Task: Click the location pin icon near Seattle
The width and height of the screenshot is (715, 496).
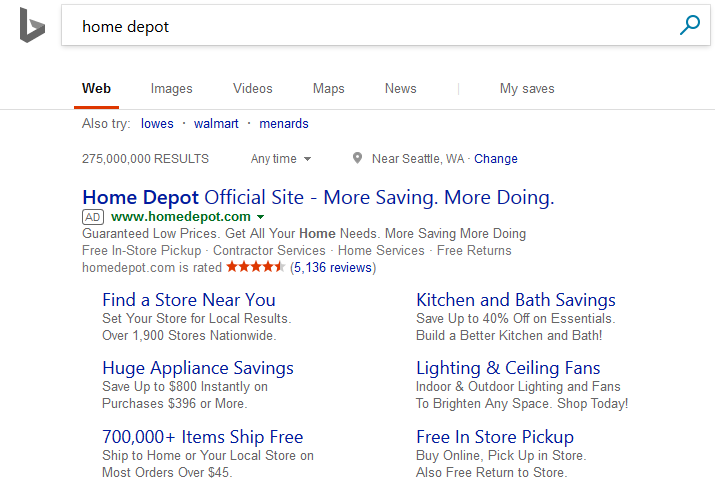Action: click(x=357, y=159)
